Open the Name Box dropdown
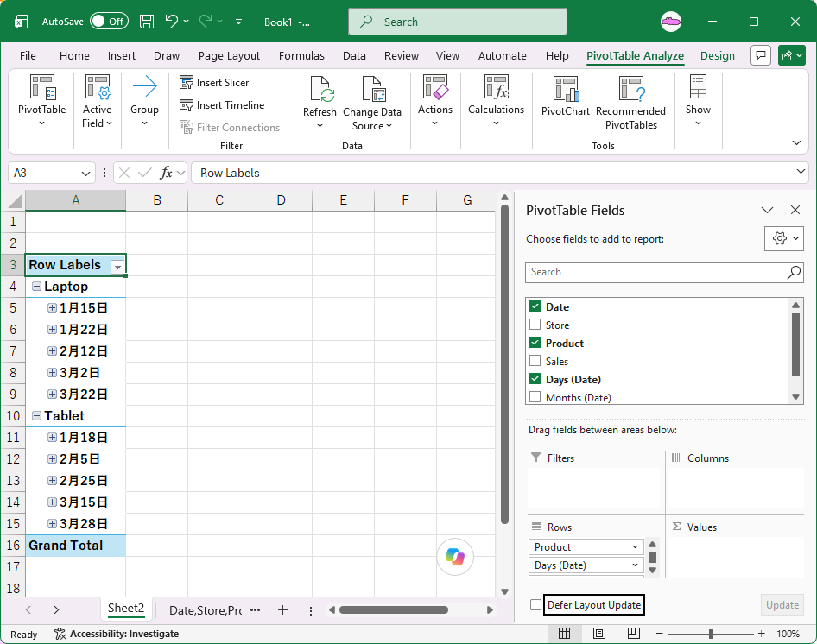 pos(86,173)
